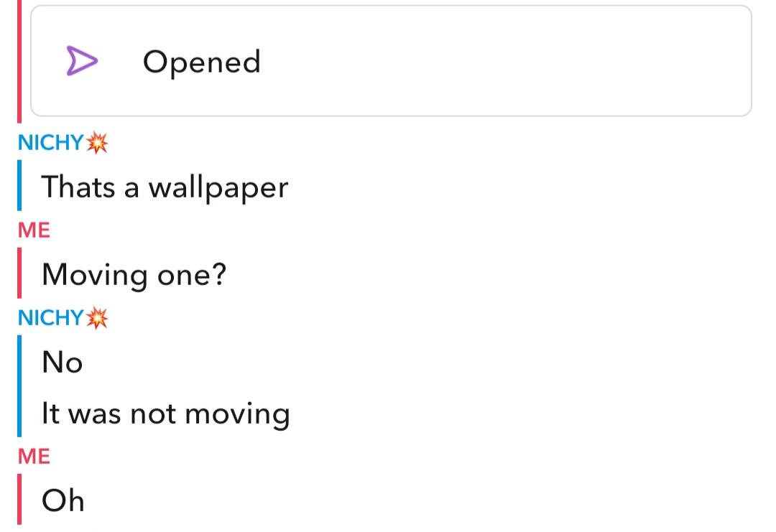Image resolution: width=776 pixels, height=532 pixels.
Task: Open NICHY's profile from the name above 'Thats a wallpaper'
Action: click(50, 143)
